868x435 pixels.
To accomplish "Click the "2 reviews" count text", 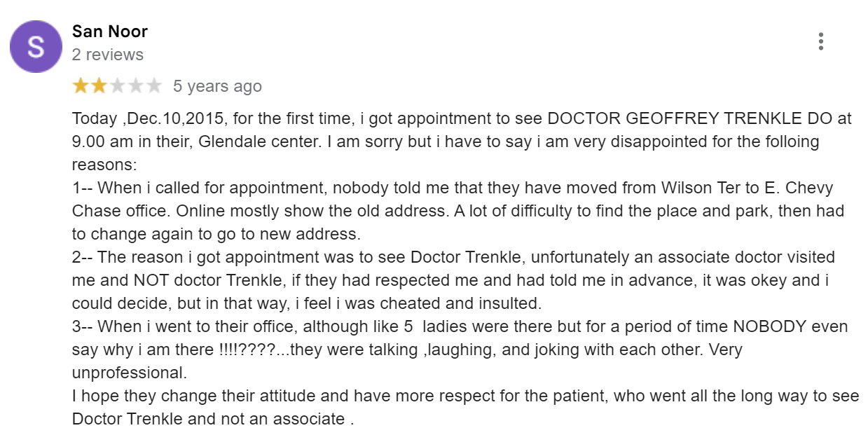I will [108, 55].
